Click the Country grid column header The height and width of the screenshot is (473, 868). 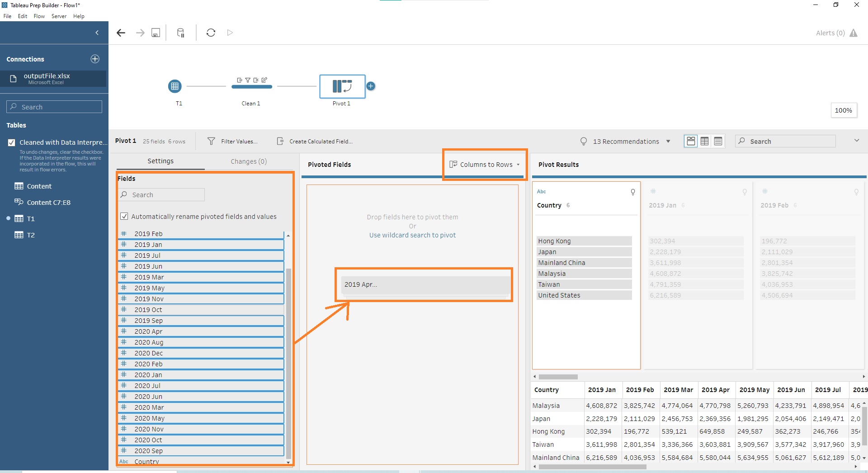point(557,390)
